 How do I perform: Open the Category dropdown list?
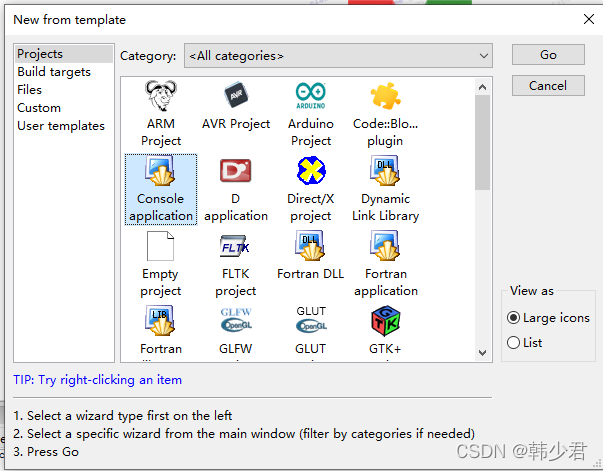pos(338,56)
